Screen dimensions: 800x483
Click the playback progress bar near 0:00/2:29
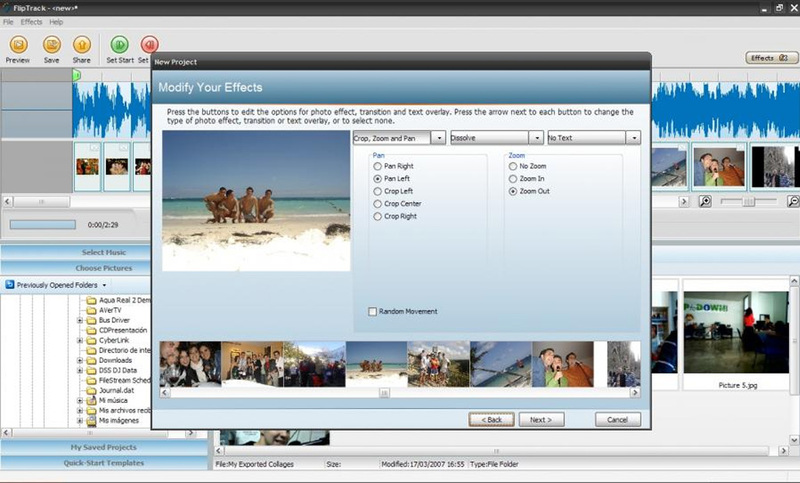[43, 225]
